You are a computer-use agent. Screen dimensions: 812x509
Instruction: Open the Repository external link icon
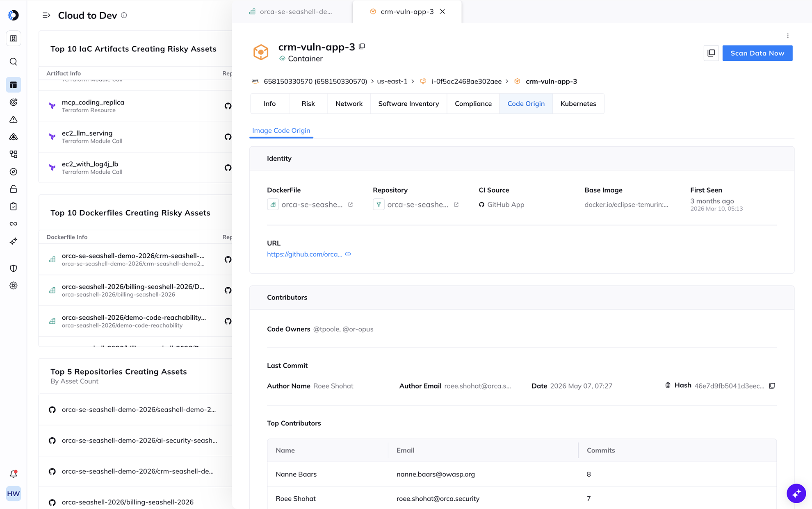coord(456,205)
